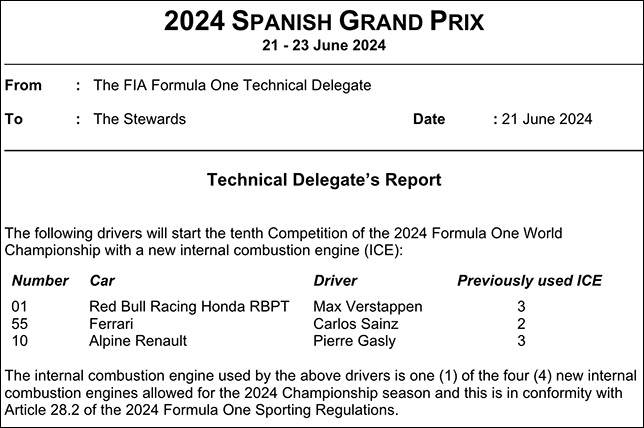
Task: Click the Date value 21 June 2024
Action: click(x=546, y=119)
